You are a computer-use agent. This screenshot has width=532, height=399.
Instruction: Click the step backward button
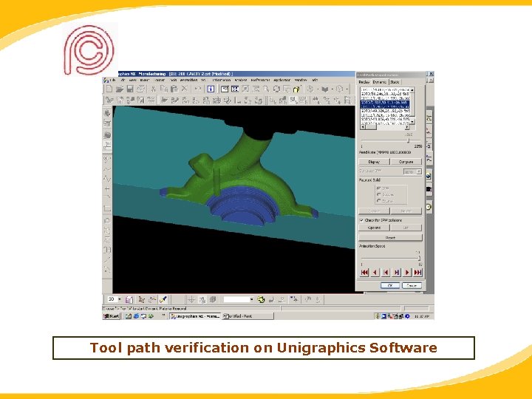[x=386, y=272]
